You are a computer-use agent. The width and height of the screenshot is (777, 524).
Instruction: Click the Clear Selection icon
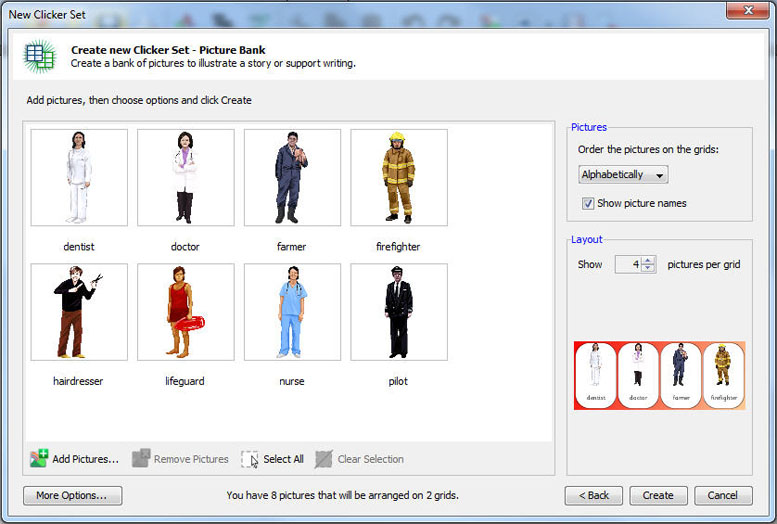pyautogui.click(x=324, y=459)
